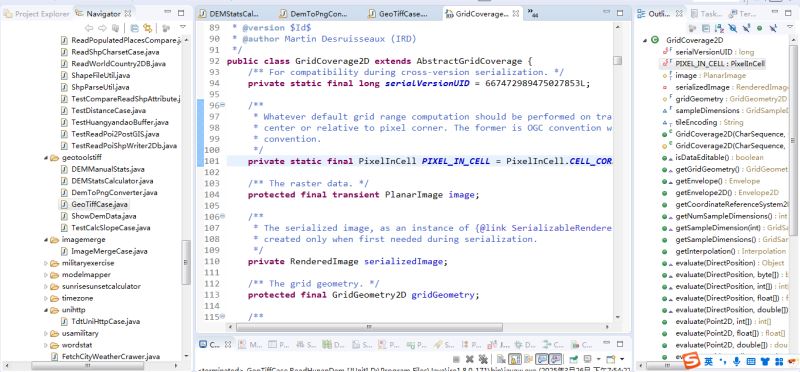The width and height of the screenshot is (800, 372).
Task: Collapse all items in Navigator
Action: [x=135, y=28]
